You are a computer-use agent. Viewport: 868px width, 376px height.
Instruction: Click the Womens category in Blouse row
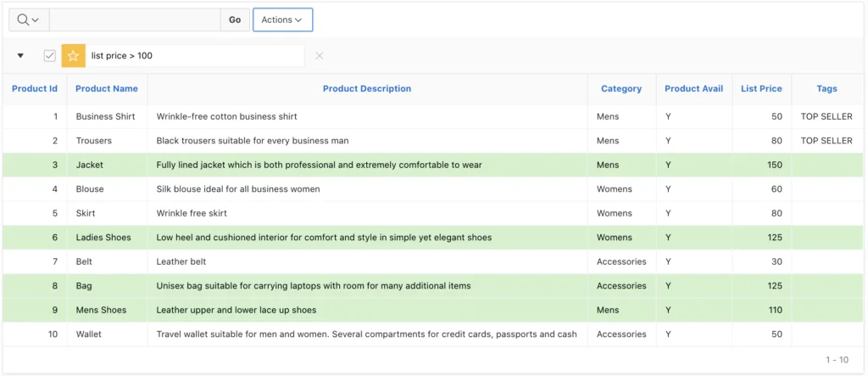point(614,189)
